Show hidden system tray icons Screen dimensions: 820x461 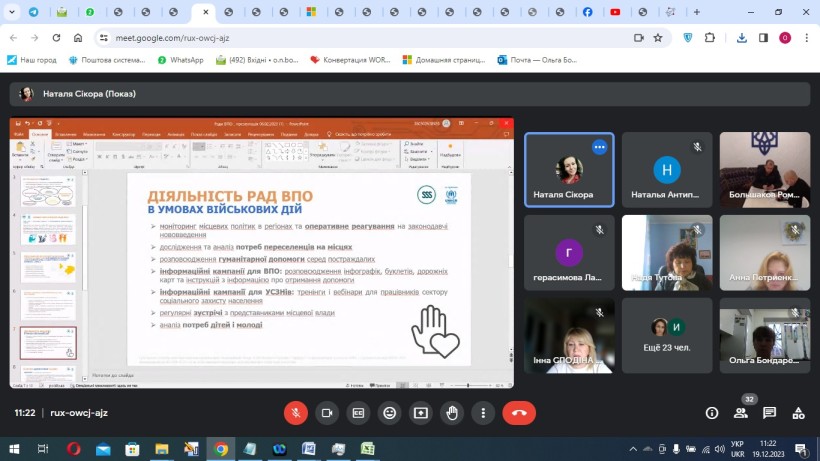(x=632, y=449)
